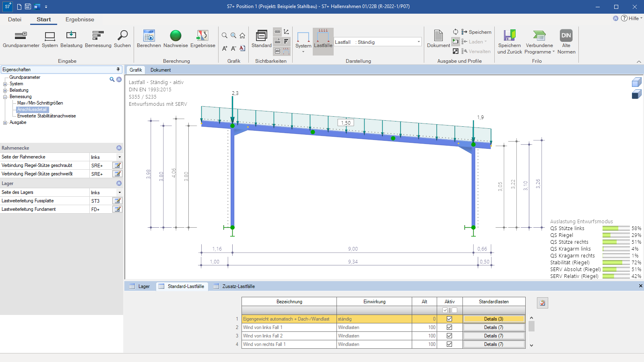Close the load case table panel
The image size is (644, 362).
(x=640, y=286)
